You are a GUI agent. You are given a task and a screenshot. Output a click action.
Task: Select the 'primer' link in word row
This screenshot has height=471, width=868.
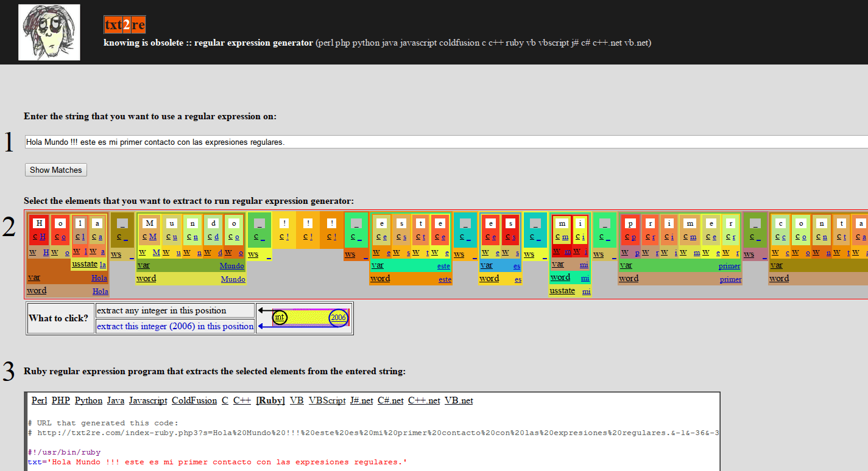click(x=730, y=279)
